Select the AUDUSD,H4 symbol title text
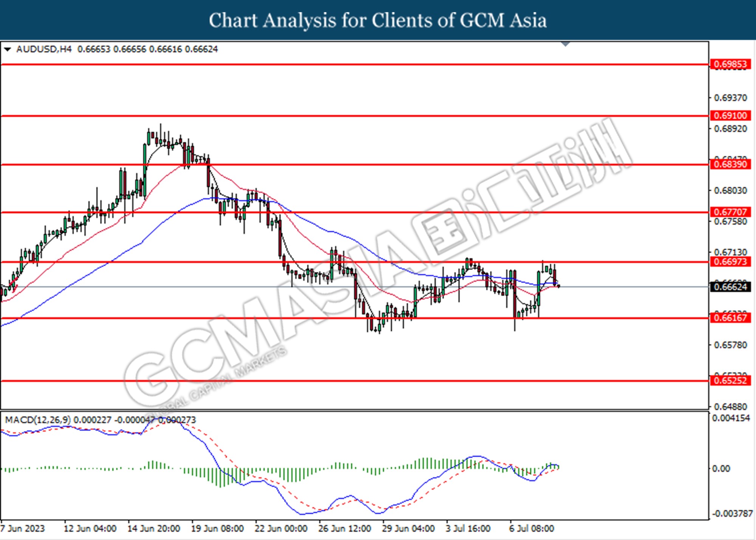 (x=44, y=49)
